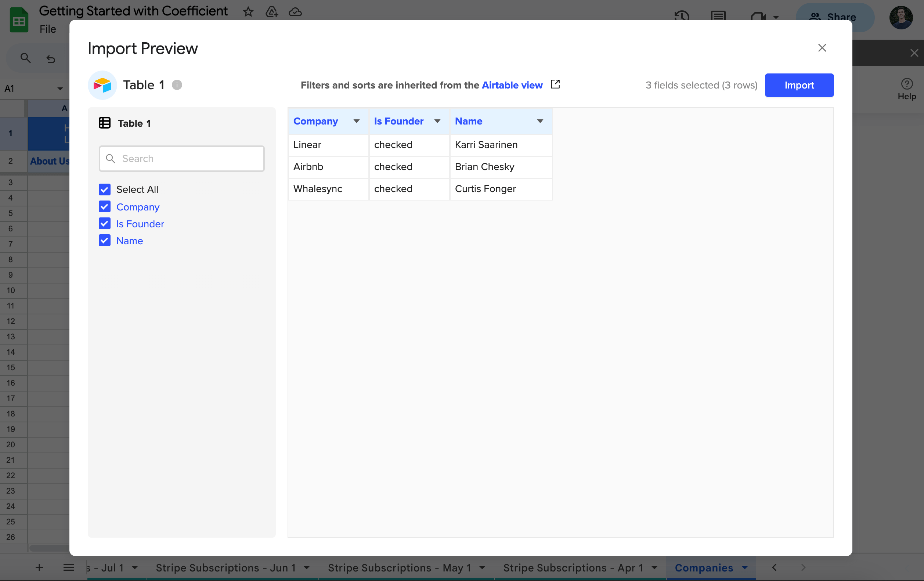Click the video meeting camera icon
The height and width of the screenshot is (581, 924).
tap(758, 17)
